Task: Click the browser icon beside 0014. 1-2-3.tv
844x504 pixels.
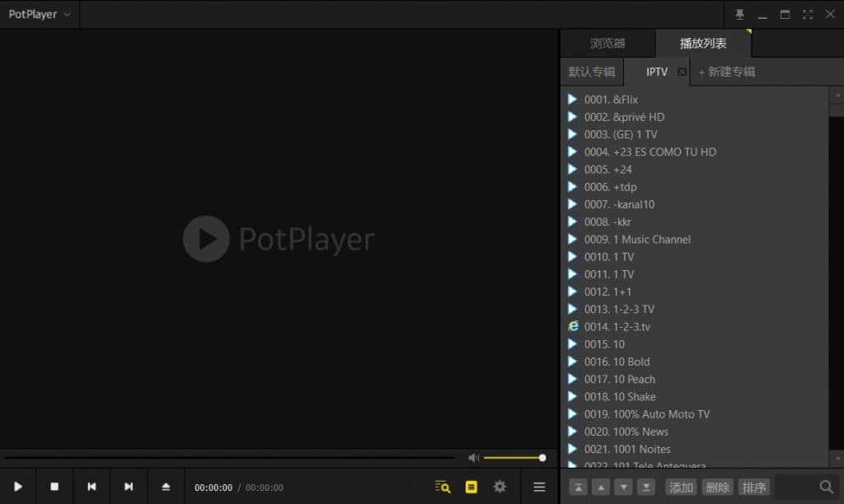Action: coord(574,326)
